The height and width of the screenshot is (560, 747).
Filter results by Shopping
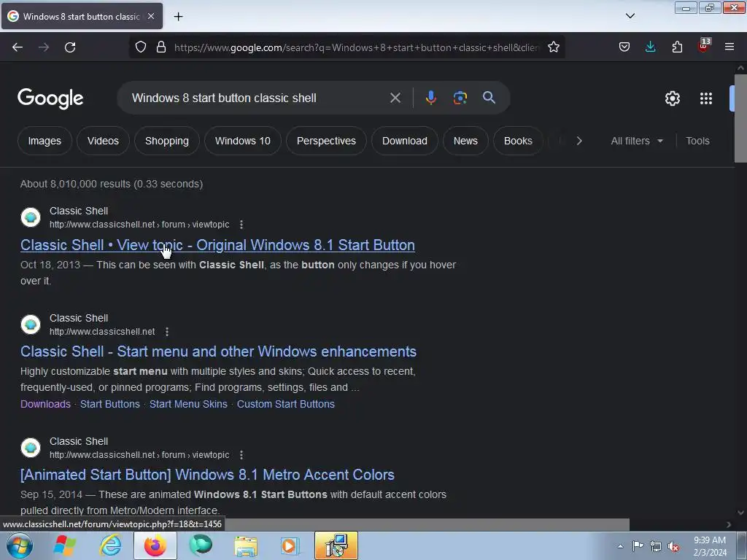tap(167, 141)
